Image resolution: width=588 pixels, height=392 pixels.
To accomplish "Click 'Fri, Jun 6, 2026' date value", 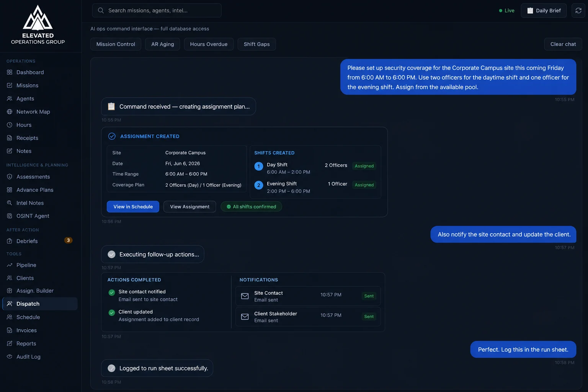I will 183,163.
